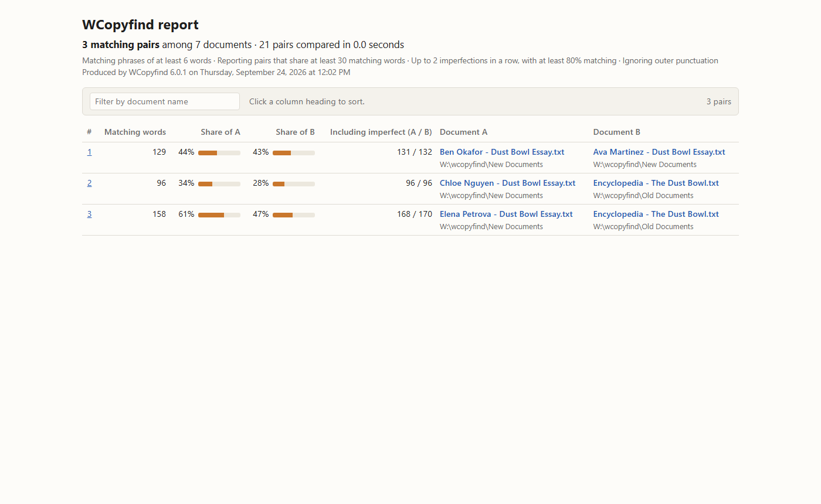Click the 47% Share of B value
This screenshot has height=504, width=821.
click(261, 214)
